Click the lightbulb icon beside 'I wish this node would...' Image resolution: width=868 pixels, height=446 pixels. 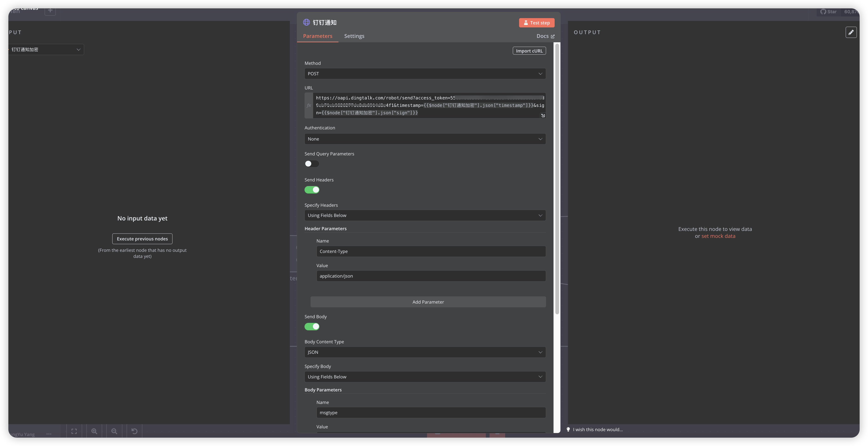(x=568, y=430)
